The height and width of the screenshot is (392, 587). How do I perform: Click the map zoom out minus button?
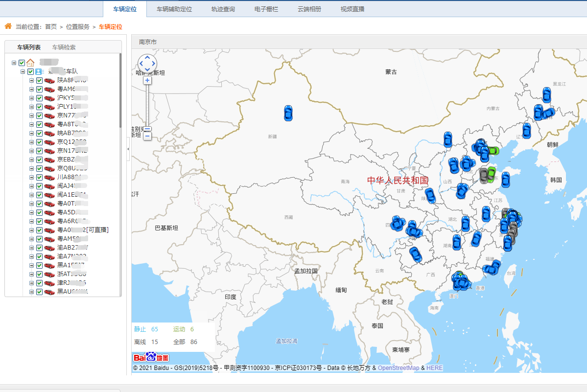point(147,137)
